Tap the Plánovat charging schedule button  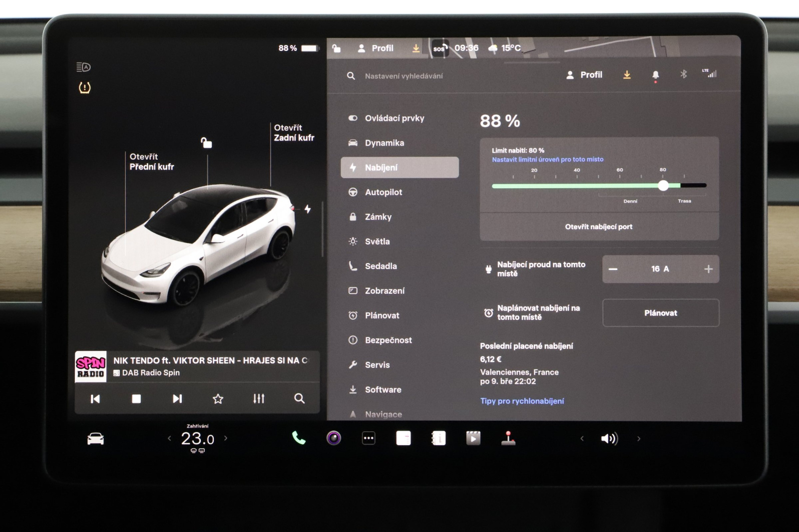point(661,313)
